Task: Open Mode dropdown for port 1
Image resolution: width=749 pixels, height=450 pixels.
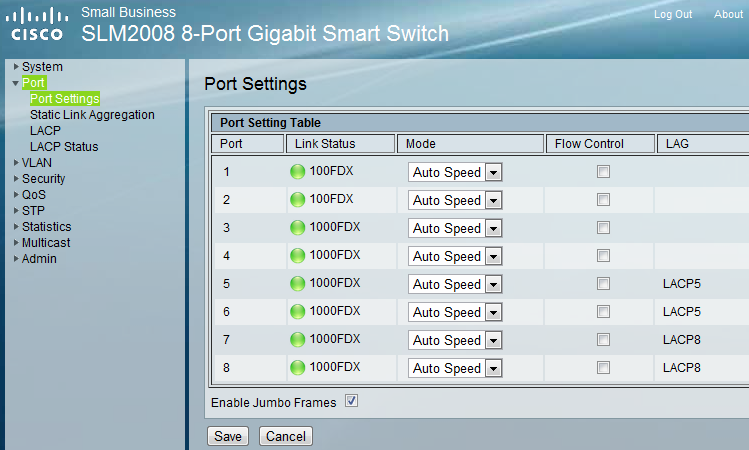Action: point(455,172)
